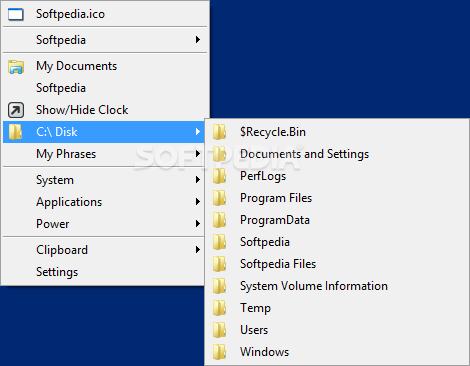Click the Show/Hide Clock shortcut arrow icon
Viewport: 470px width, 366px height.
pos(16,110)
